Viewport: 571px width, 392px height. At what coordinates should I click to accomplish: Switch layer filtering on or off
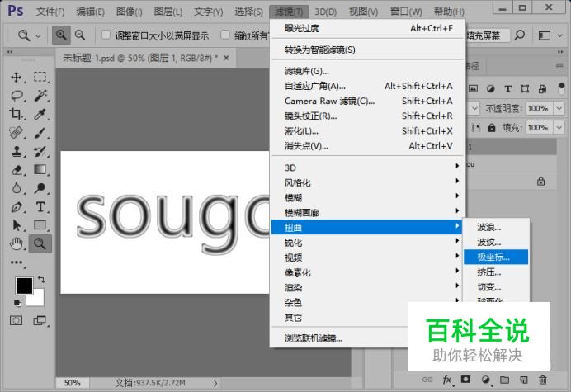(562, 88)
